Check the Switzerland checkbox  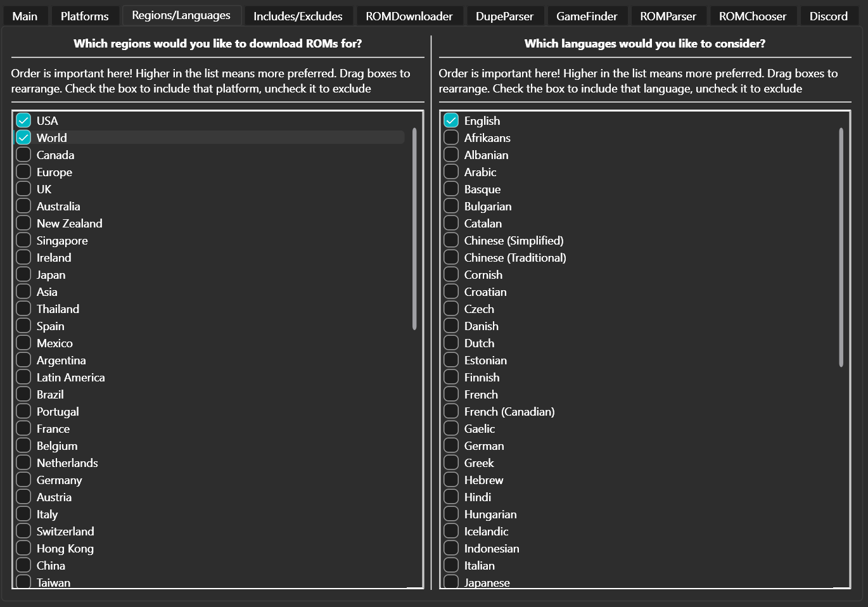[x=23, y=530]
